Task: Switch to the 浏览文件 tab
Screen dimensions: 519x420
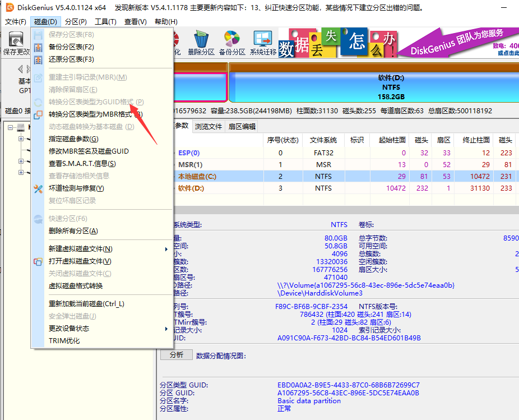Action: [x=208, y=126]
